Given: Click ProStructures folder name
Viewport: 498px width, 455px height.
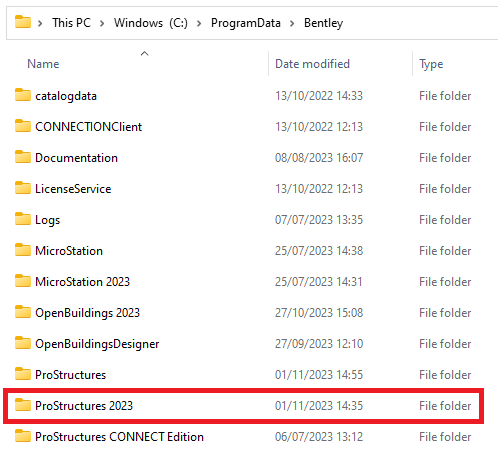Looking at the screenshot, I should (70, 375).
